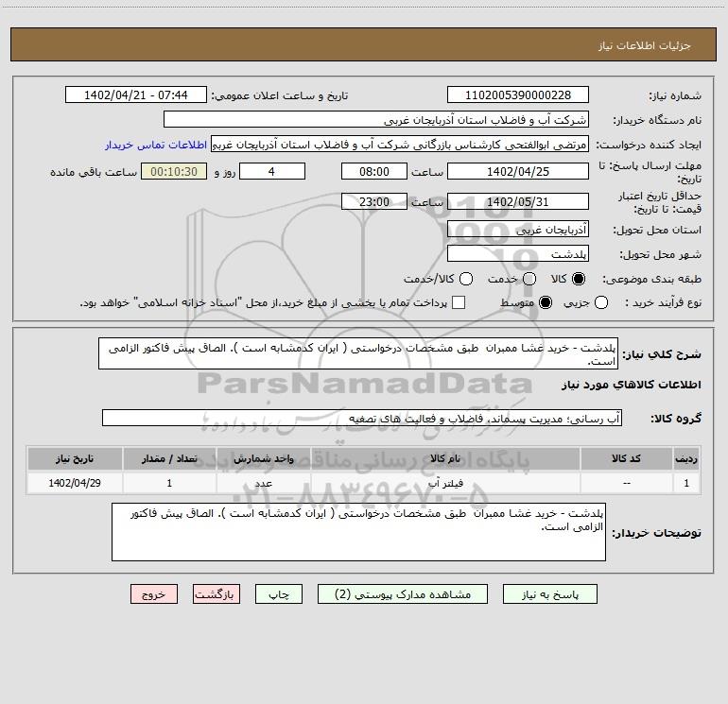
Task: Select جزیی purchase process radio
Action: coord(601,302)
